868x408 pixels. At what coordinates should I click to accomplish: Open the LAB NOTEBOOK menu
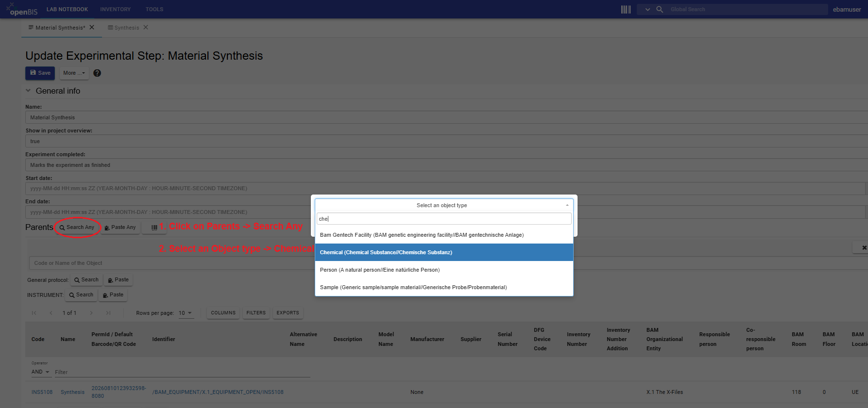pyautogui.click(x=67, y=9)
